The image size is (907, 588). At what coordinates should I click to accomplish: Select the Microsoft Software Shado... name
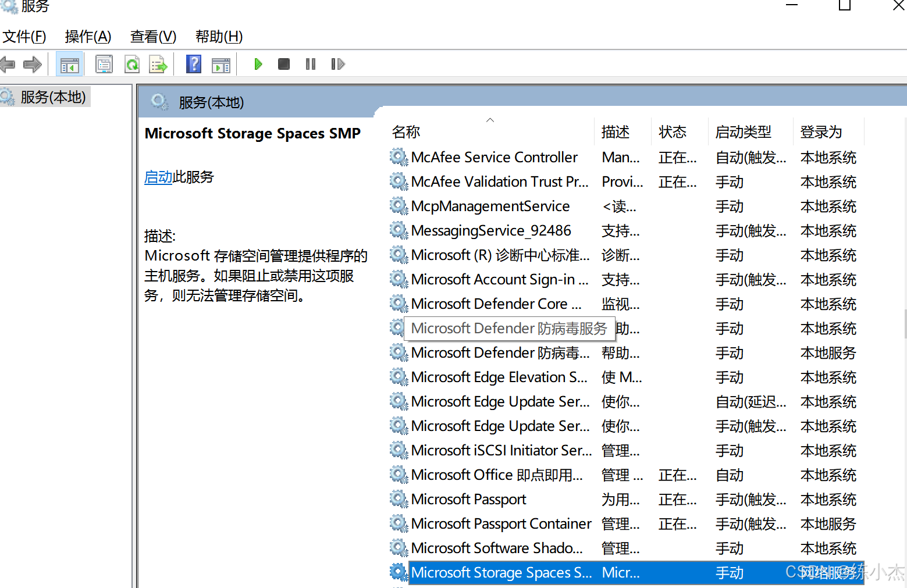497,548
